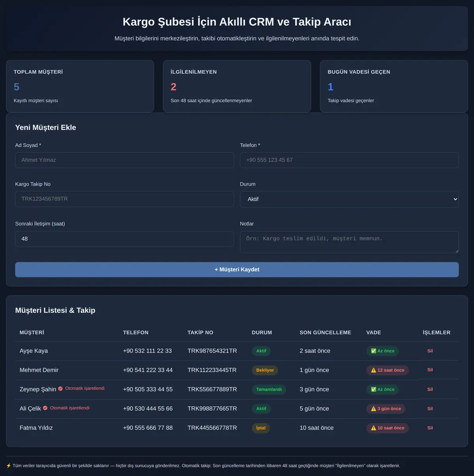
Task: Click the Aktif badge in Ali Çelik's row
Action: coord(261,409)
